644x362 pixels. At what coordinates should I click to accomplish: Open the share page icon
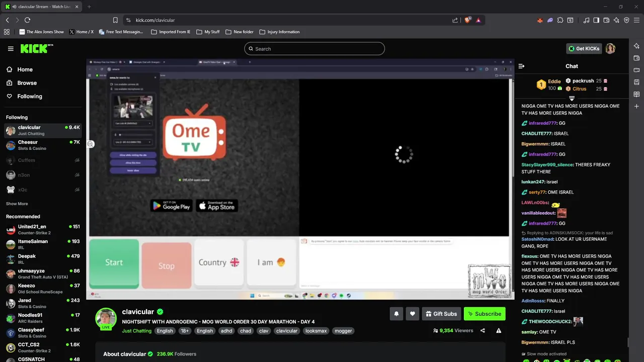[x=455, y=20]
